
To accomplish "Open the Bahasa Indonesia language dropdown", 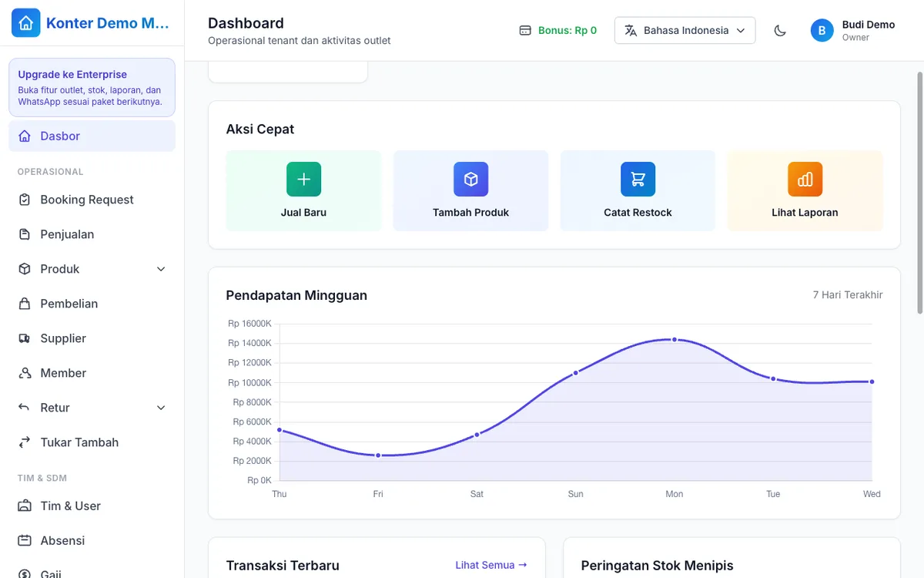I will pos(685,31).
